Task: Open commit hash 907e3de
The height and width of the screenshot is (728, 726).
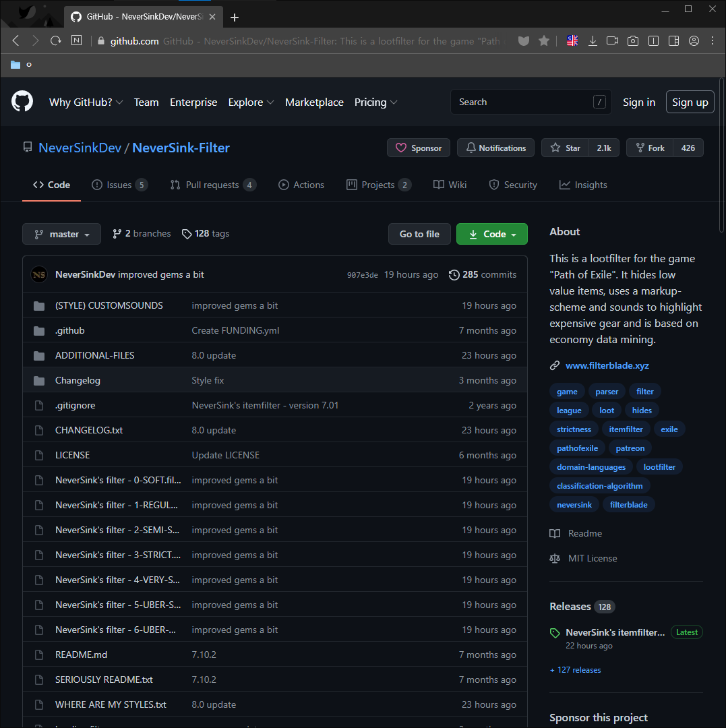Action: click(362, 275)
